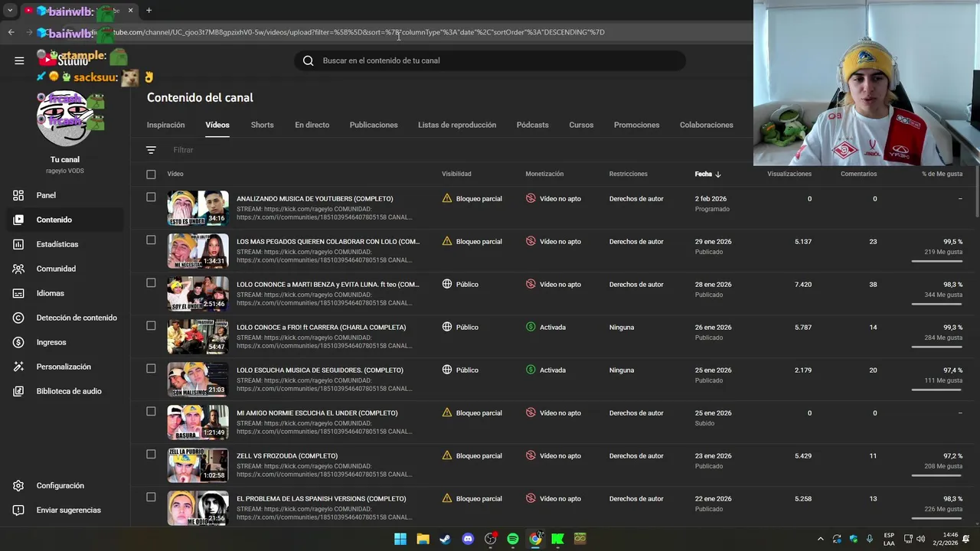Screen dimensions: 980x551
Task: Open Personalización magic wand icon
Action: point(18,367)
